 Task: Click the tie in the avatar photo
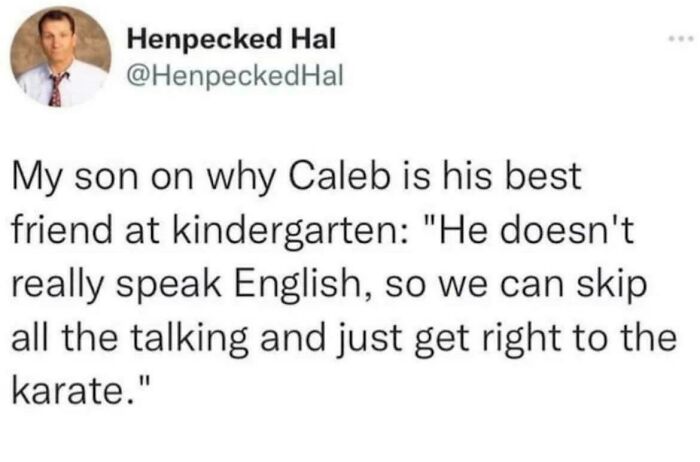click(56, 90)
